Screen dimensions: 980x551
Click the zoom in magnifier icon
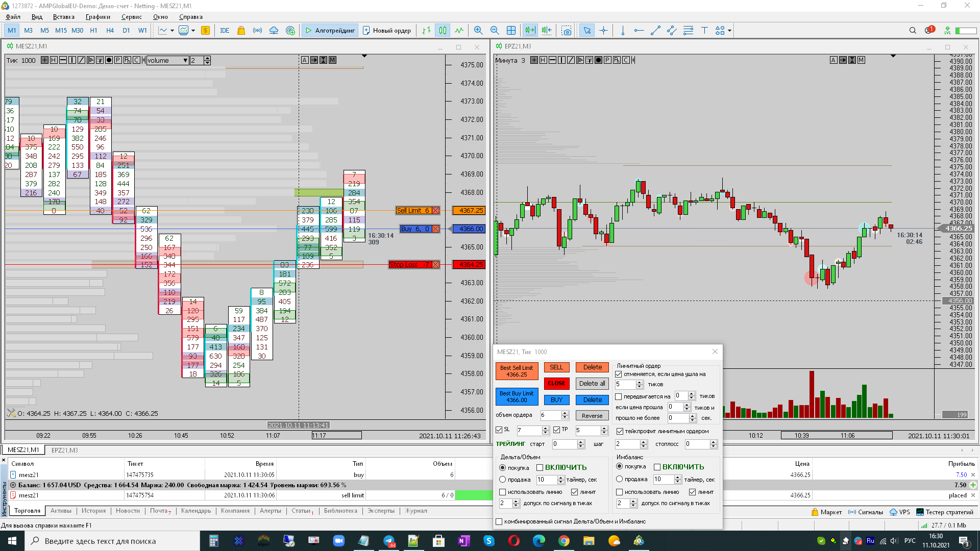pos(478,31)
